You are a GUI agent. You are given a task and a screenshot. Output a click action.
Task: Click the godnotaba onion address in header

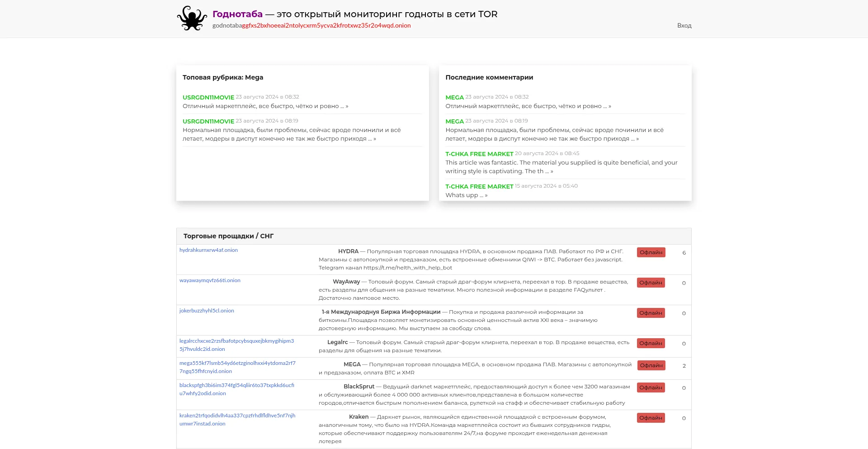coord(311,25)
